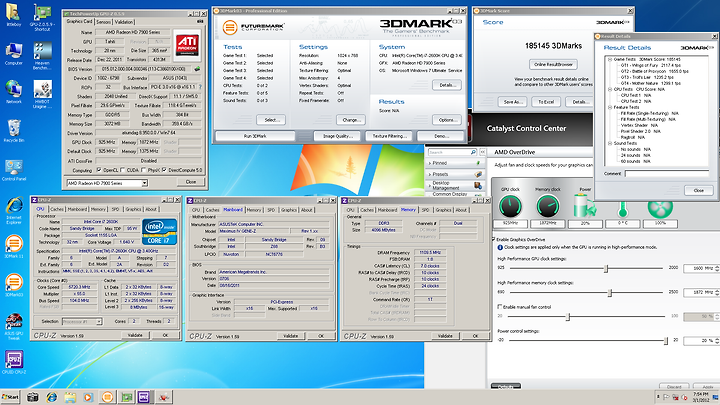Click the fan speed icon in OverDrive
This screenshot has width=720, height=405.
tap(660, 208)
